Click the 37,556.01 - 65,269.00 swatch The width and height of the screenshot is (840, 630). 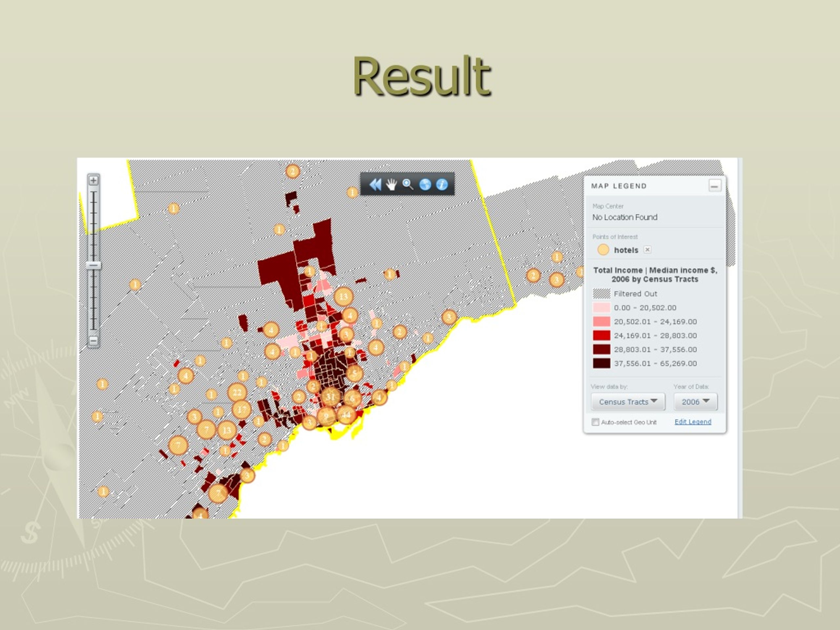601,364
